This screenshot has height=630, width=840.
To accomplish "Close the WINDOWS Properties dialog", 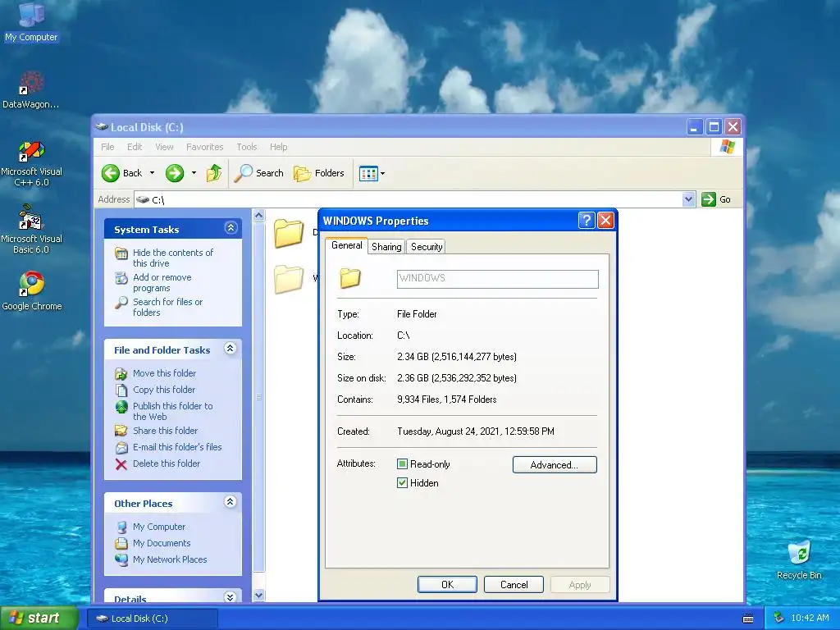I will [x=605, y=220].
